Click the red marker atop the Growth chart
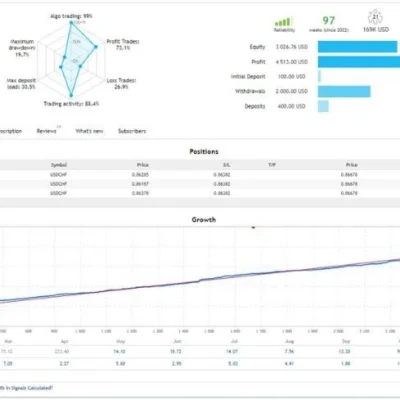The width and height of the screenshot is (400, 400). pos(253,227)
